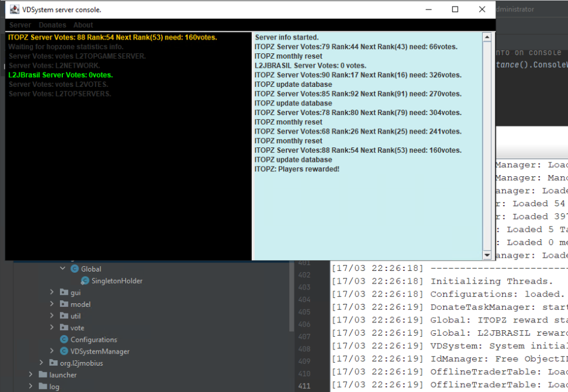
Task: Click 'IdManager: Free ObjectID' console line
Action: point(449,358)
